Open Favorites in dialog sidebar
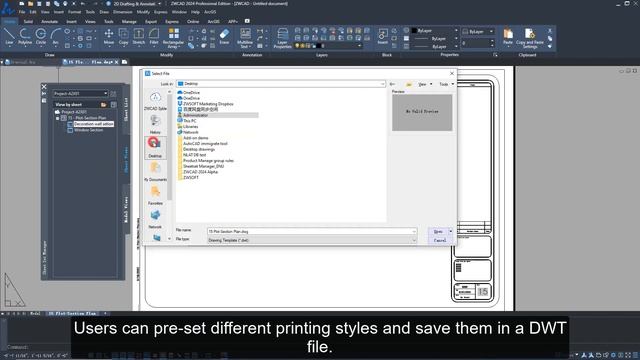640x360 pixels. click(x=155, y=196)
